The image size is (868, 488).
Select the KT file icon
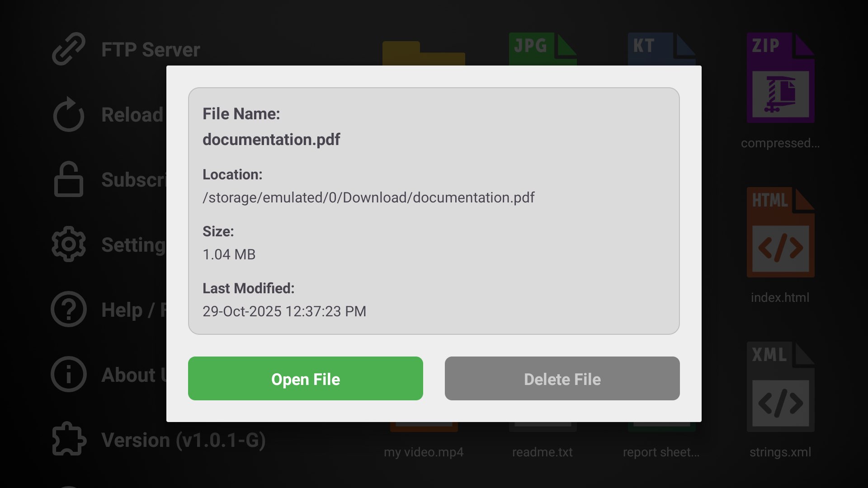click(x=661, y=50)
